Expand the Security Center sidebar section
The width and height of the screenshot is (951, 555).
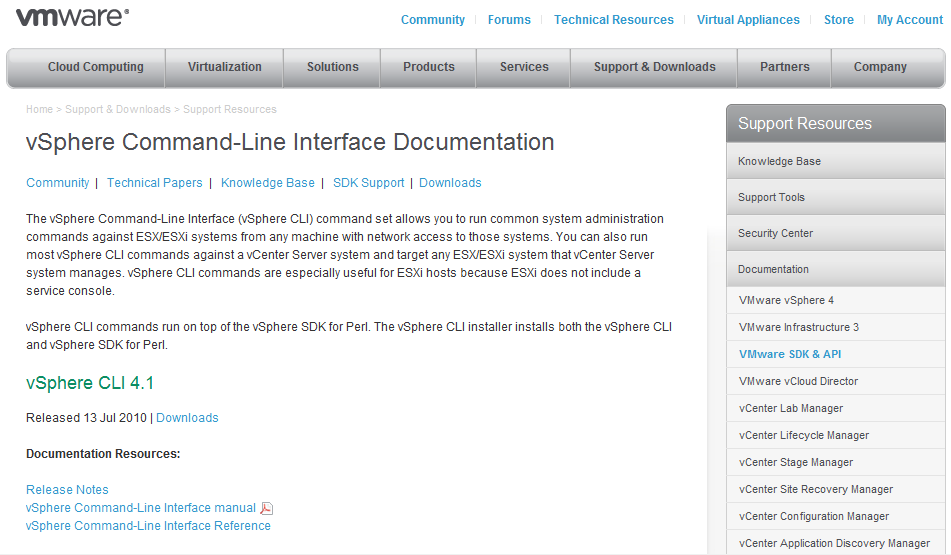pyautogui.click(x=776, y=233)
